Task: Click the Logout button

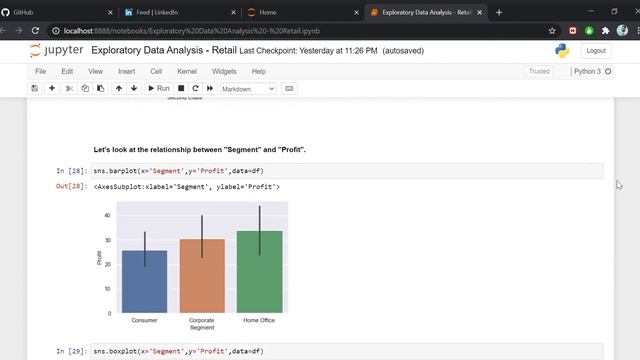Action: (596, 51)
